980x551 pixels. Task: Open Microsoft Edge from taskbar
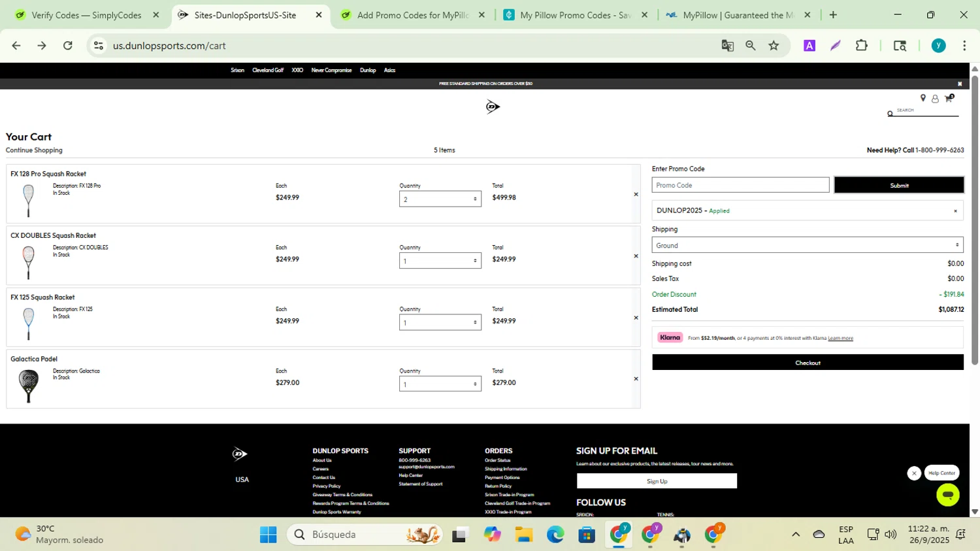[x=555, y=535]
